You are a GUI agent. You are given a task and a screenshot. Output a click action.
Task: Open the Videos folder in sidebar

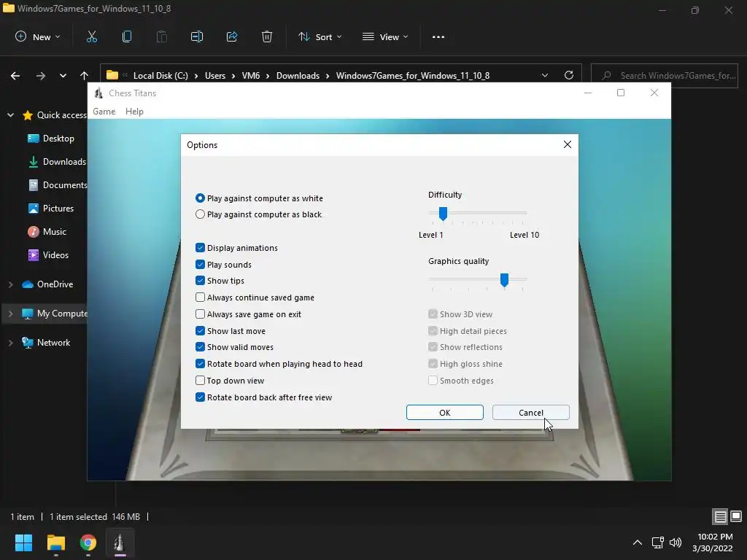coord(55,254)
